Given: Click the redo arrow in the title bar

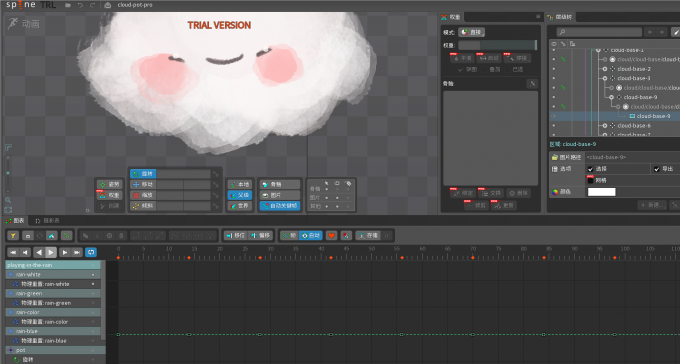Looking at the screenshot, I should coord(92,5).
